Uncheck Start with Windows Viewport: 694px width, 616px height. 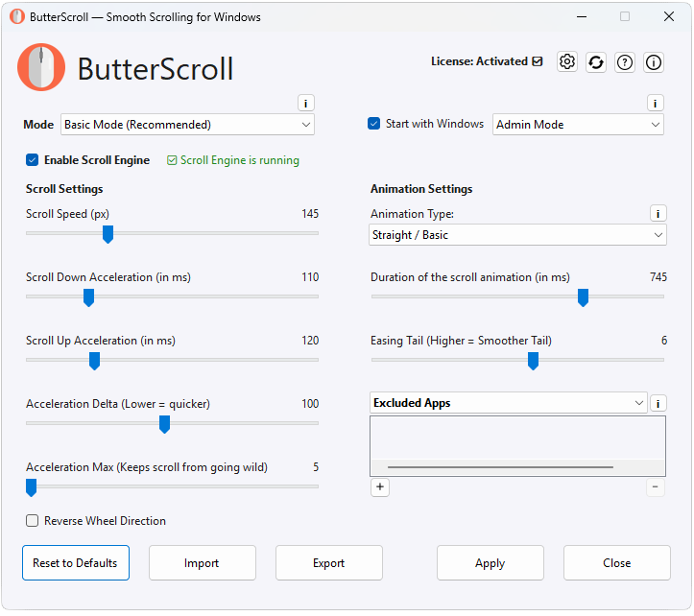(374, 124)
